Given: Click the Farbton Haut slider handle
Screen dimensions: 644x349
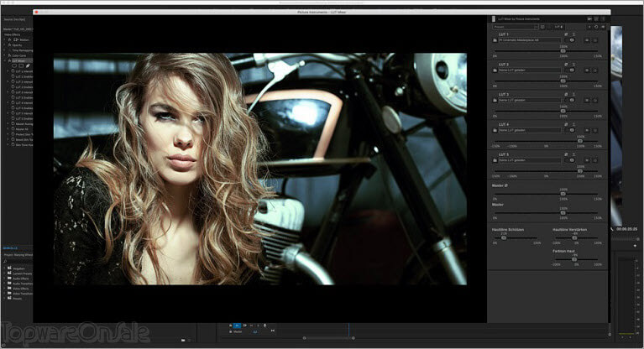Looking at the screenshot, I should tap(574, 259).
